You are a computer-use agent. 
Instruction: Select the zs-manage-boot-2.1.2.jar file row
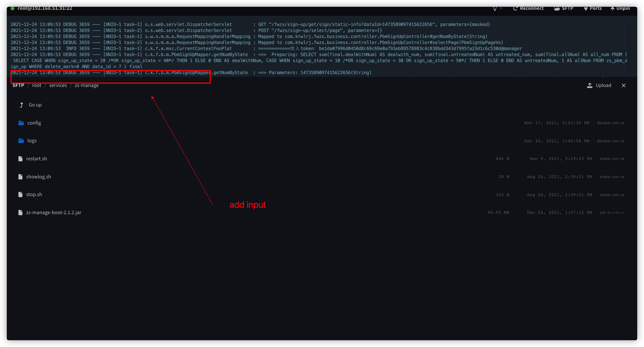coord(54,212)
